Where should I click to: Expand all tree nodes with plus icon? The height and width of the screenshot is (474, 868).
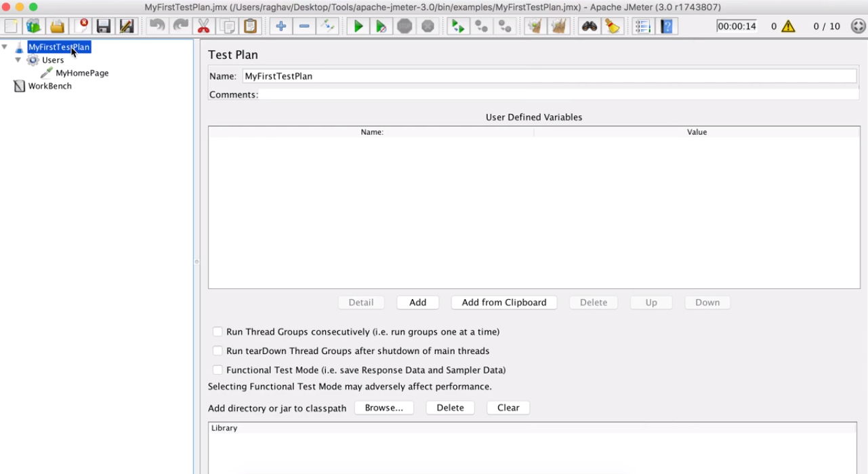coord(281,26)
